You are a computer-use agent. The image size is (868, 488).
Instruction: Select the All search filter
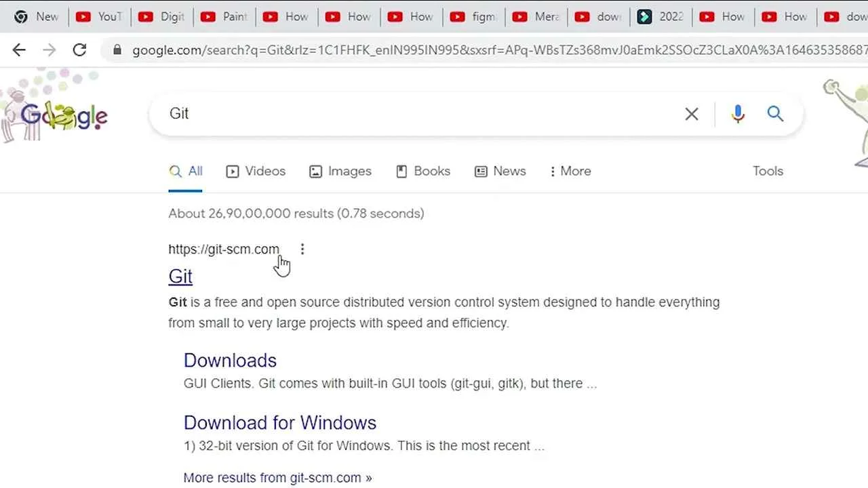click(x=186, y=171)
